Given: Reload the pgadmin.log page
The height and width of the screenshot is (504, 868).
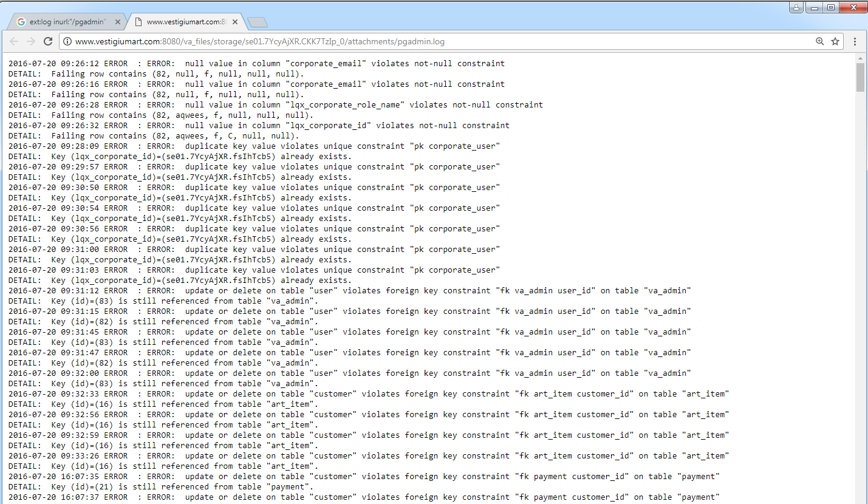Looking at the screenshot, I should pos(48,41).
